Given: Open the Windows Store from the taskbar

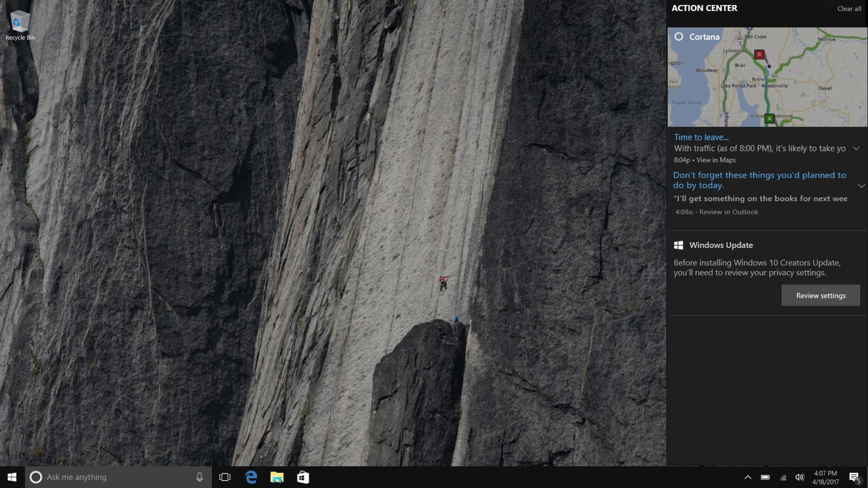Looking at the screenshot, I should 303,477.
